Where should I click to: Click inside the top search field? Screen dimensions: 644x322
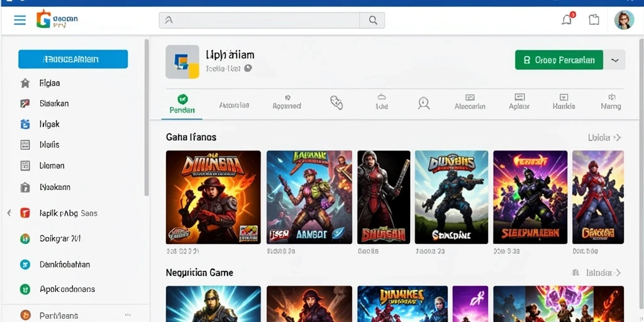coord(259,20)
